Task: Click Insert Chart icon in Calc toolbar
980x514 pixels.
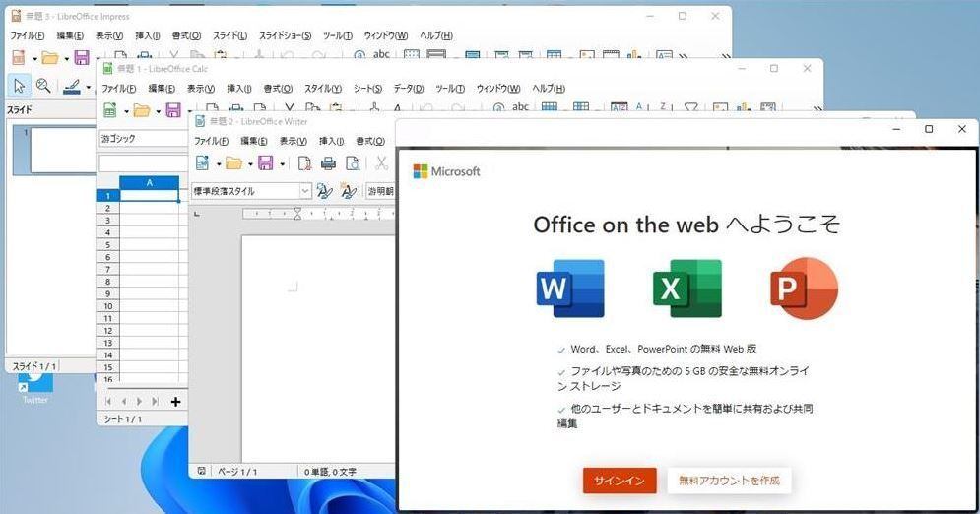Action: click(x=744, y=107)
